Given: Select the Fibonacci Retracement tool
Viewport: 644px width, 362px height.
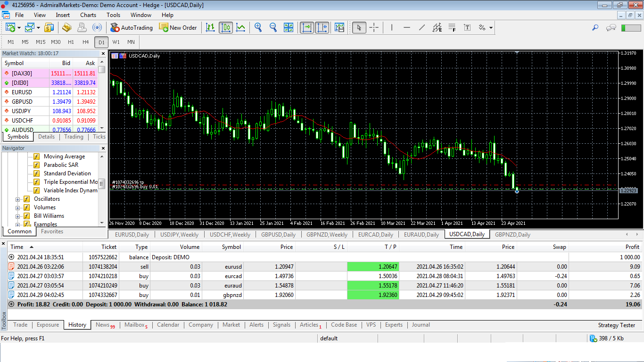Looking at the screenshot, I should coord(452,27).
